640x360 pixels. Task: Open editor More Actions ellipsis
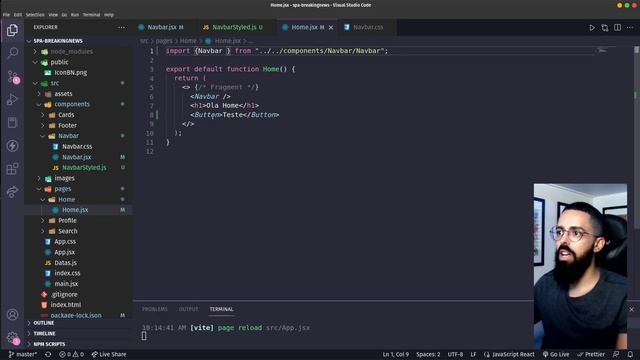[630, 27]
